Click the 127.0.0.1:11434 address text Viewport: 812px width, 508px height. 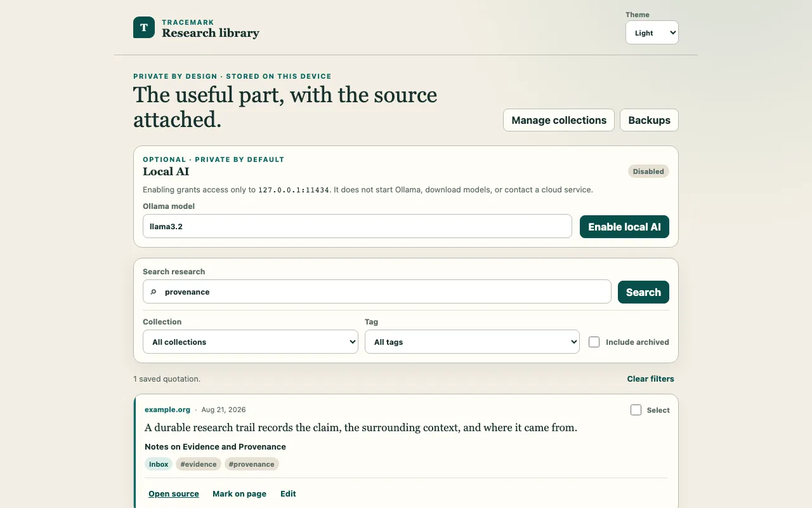point(294,190)
